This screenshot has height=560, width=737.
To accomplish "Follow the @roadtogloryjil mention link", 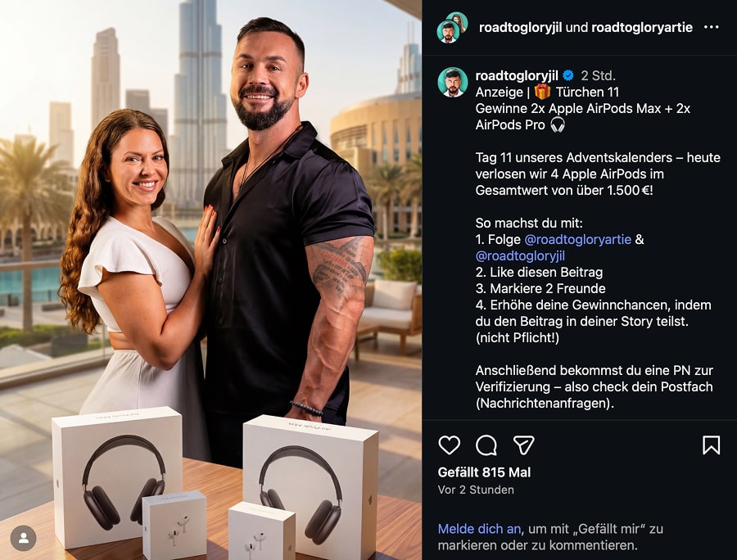I will click(x=520, y=256).
